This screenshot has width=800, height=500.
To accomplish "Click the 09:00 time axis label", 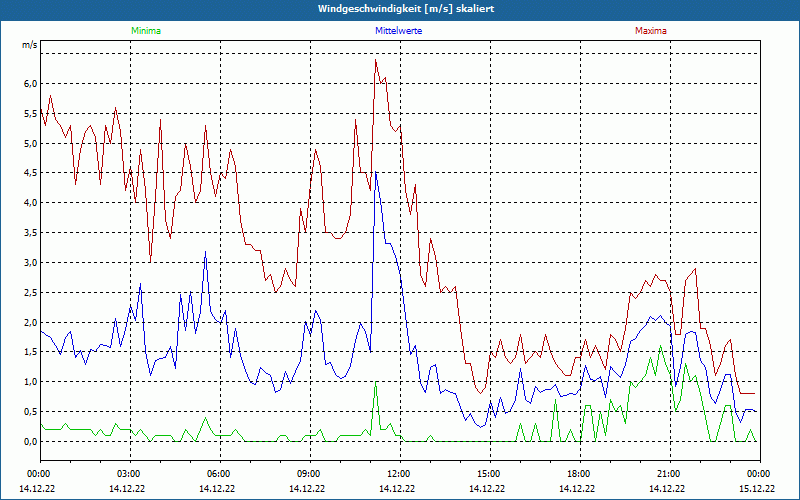I will (310, 474).
